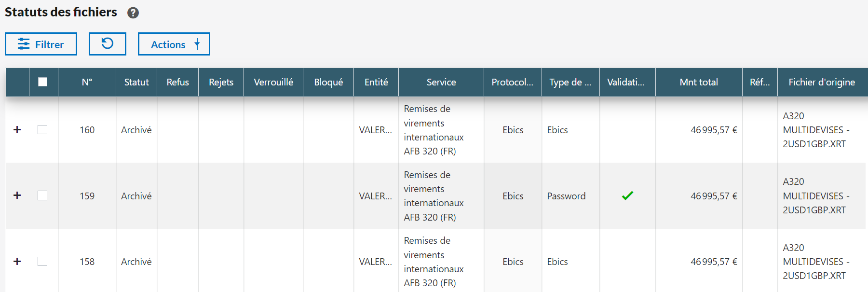Click the help question mark icon
868x292 pixels.
133,13
